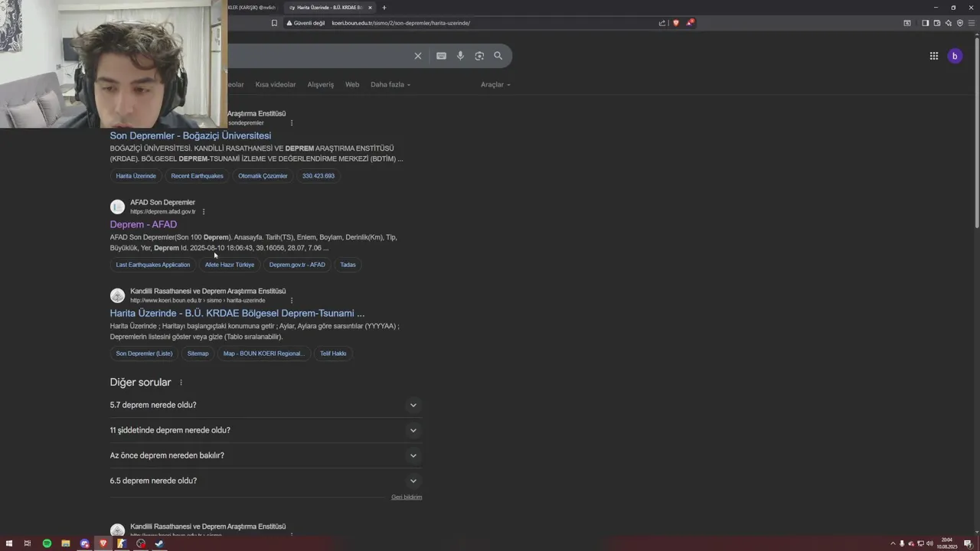Bookmark this page from the address bar
This screenshot has width=980, height=551.
(x=274, y=23)
